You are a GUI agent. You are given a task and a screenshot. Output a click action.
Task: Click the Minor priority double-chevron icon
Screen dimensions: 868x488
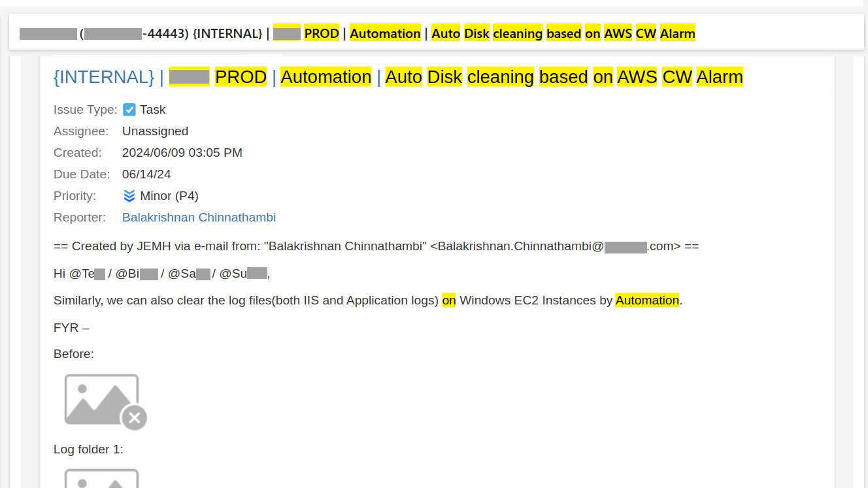tap(129, 196)
